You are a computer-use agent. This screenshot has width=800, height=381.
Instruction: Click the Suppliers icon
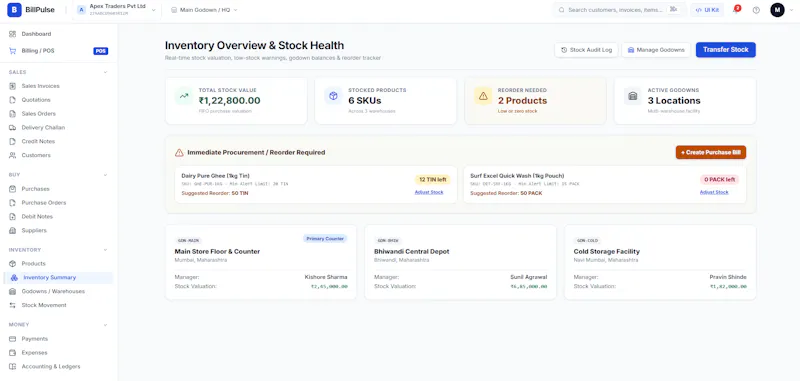12,231
